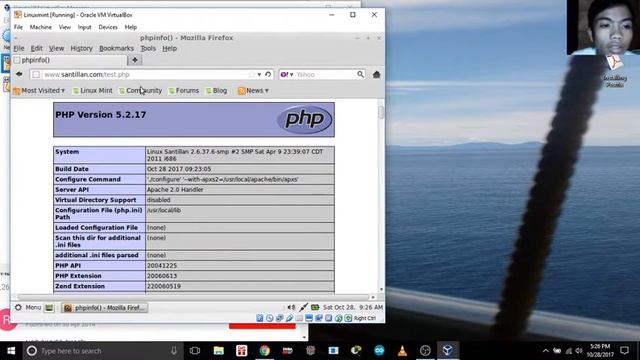640x360 pixels.
Task: Open a new Firefox tab
Action: [134, 60]
